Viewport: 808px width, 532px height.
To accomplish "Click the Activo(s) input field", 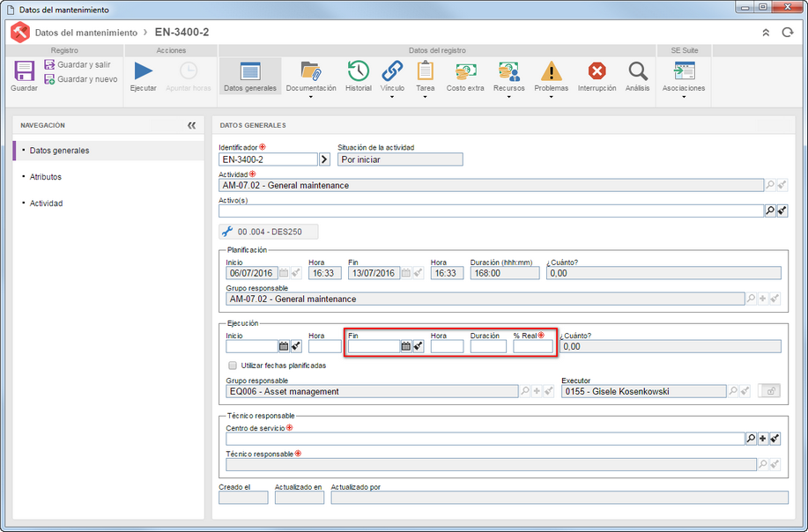I will (491, 211).
